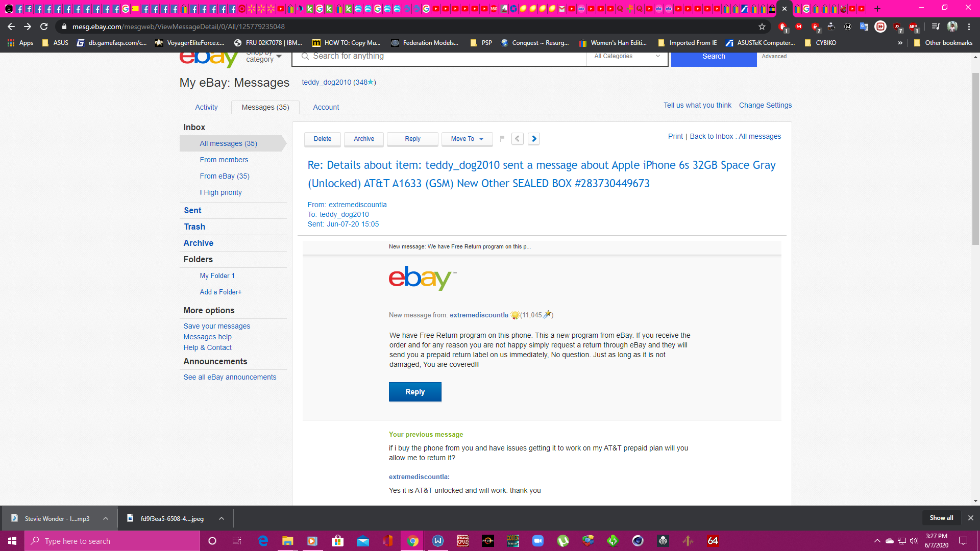Show hidden bookmarks chevron

900,43
